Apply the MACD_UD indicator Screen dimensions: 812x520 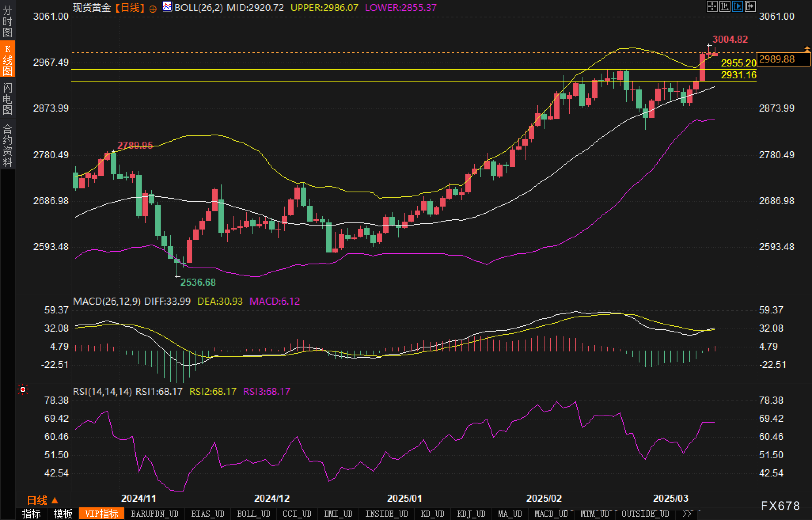[x=551, y=514]
